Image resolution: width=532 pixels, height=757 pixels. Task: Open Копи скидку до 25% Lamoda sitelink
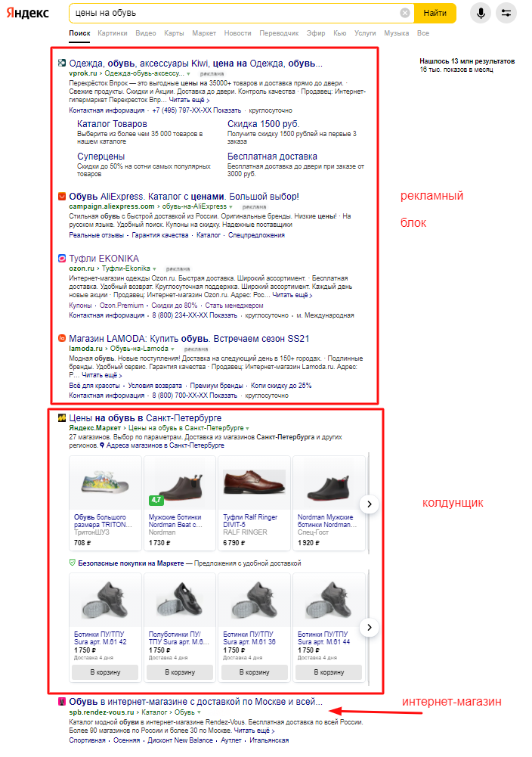pos(281,386)
